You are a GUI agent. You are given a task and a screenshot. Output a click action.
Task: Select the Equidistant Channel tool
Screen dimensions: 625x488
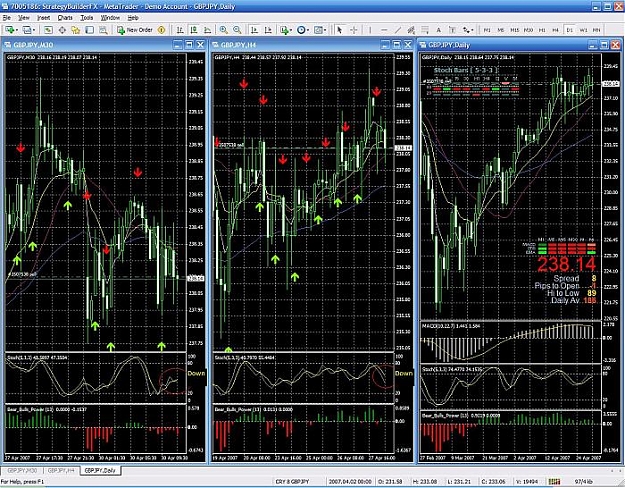click(x=411, y=30)
